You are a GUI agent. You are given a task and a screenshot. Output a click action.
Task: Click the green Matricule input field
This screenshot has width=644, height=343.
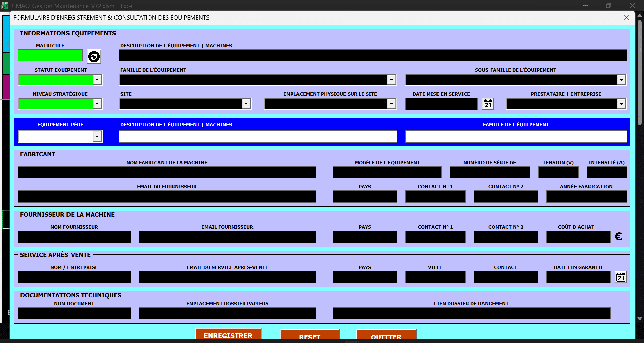50,55
